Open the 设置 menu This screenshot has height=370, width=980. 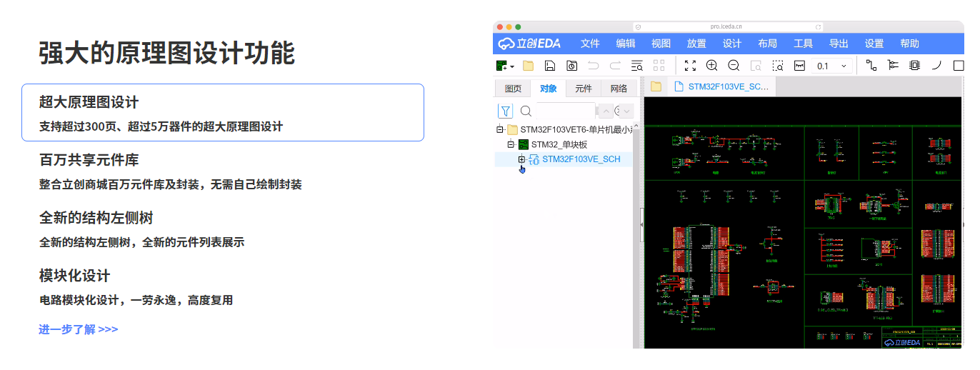click(874, 44)
